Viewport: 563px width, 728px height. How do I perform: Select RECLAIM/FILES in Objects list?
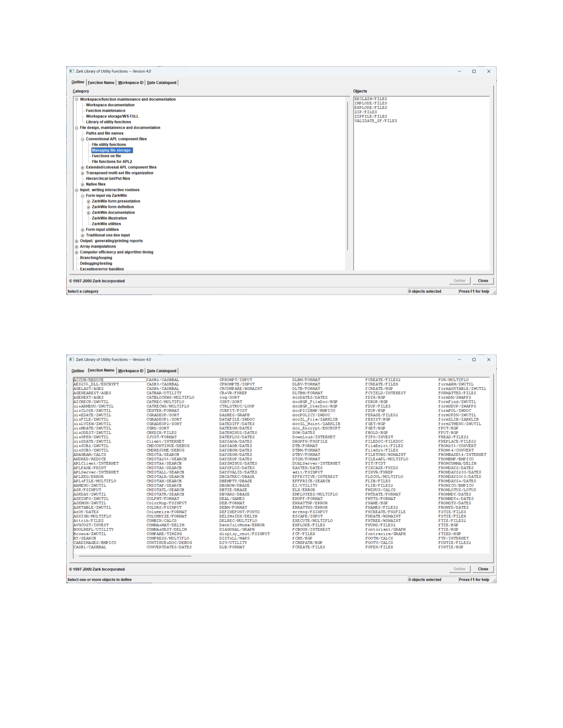(371, 99)
